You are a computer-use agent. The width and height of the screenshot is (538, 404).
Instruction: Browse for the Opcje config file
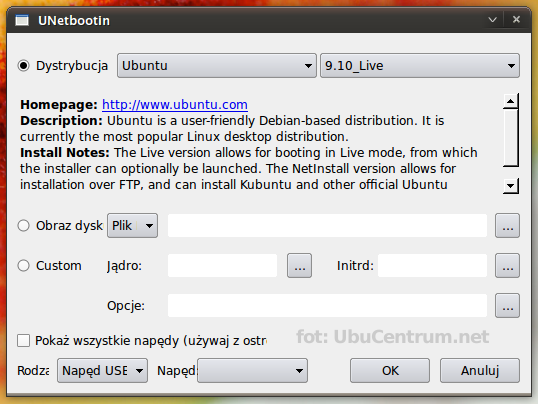(507, 305)
